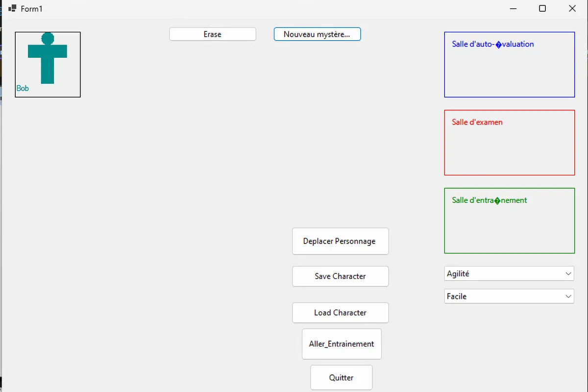Viewport: 588px width, 392px height.
Task: Click the Erase button
Action: click(x=213, y=34)
